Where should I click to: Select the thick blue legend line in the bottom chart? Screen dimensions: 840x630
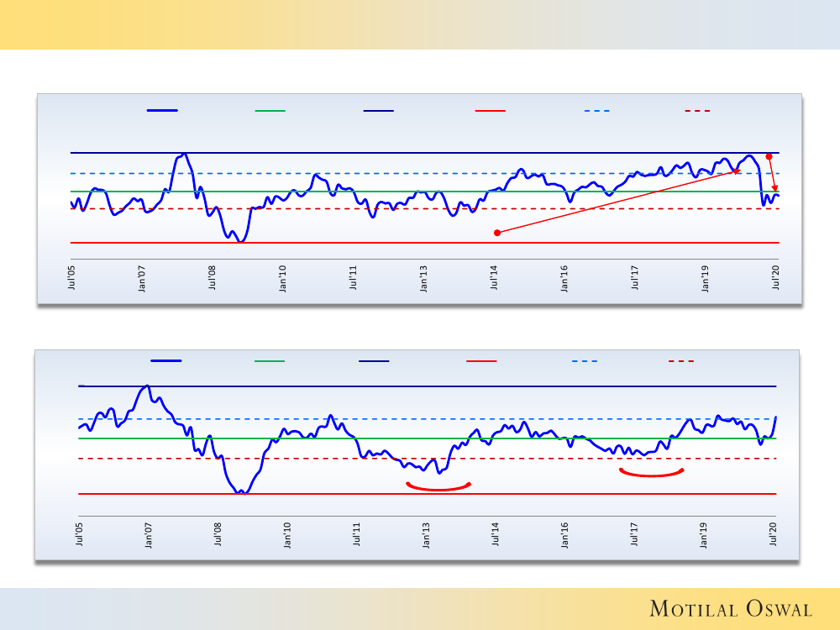click(165, 361)
